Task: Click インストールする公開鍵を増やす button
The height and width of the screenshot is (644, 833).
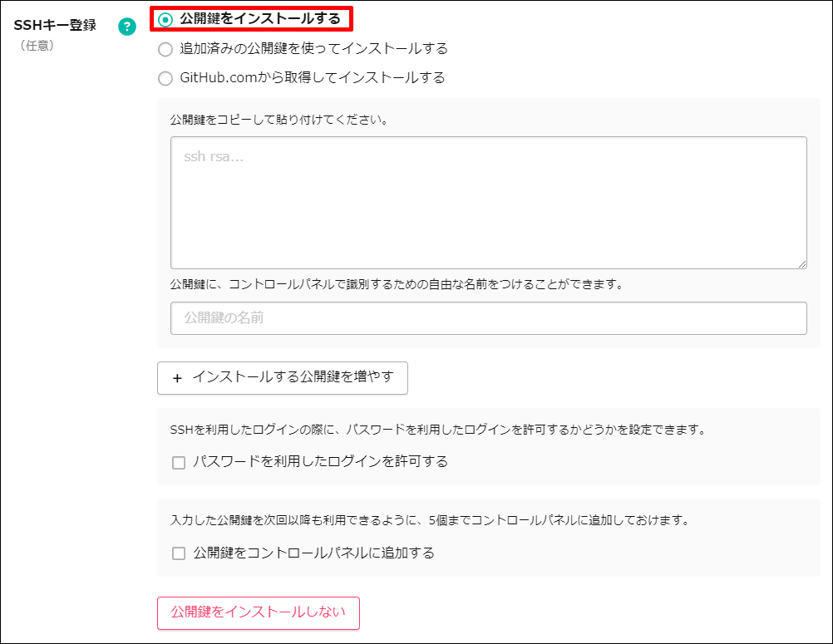Action: pyautogui.click(x=282, y=378)
